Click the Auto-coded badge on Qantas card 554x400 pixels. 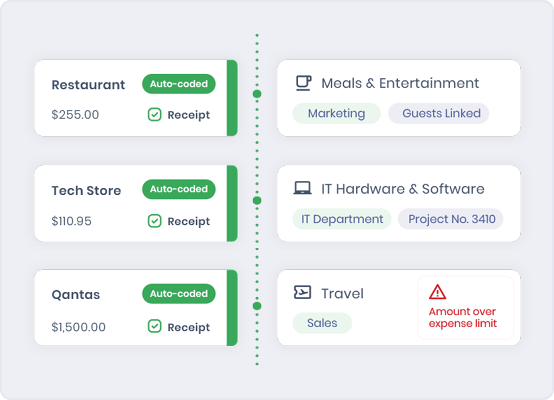179,294
